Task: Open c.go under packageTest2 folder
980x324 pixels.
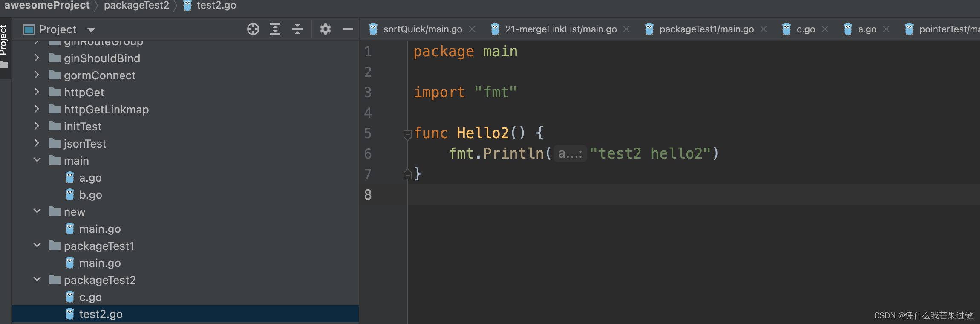Action: [90, 297]
